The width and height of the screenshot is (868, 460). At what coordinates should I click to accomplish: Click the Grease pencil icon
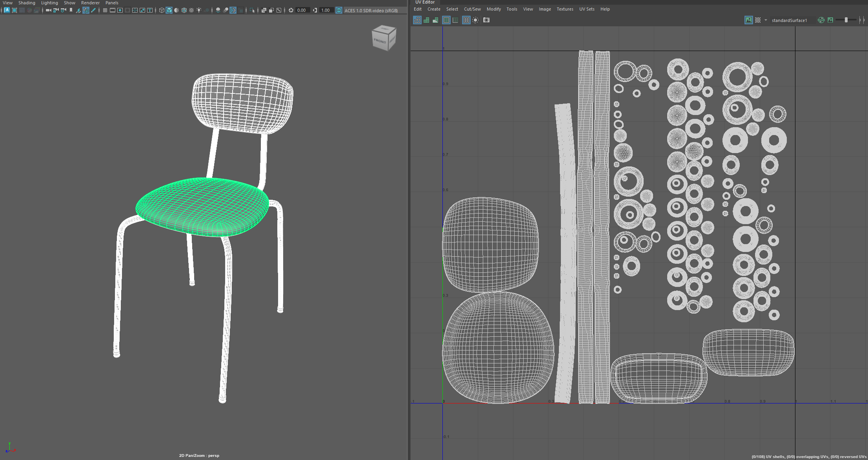(x=93, y=10)
